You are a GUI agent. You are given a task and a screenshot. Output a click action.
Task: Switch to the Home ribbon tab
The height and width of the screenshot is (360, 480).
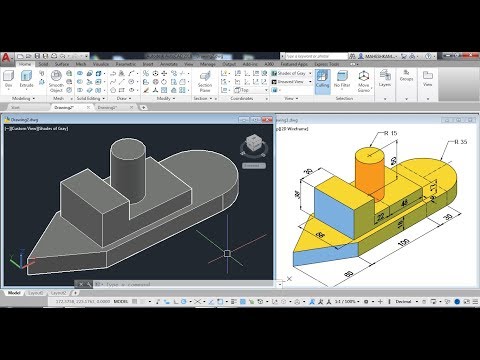25,64
